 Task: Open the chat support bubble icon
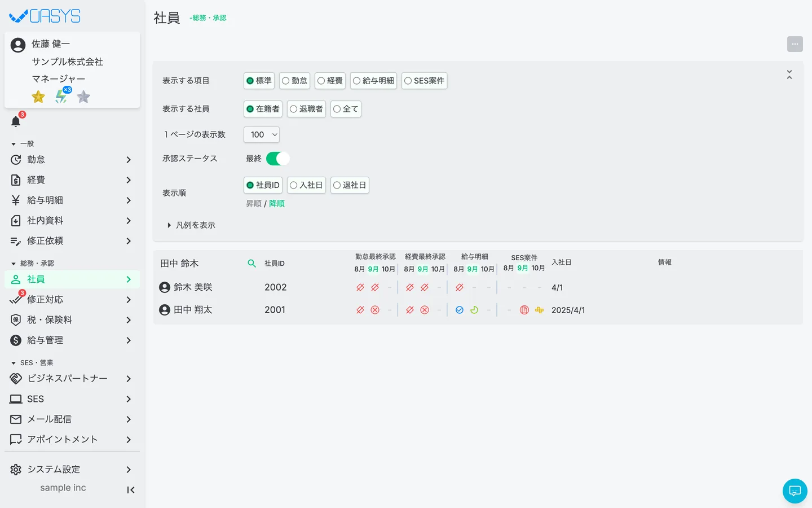pyautogui.click(x=795, y=491)
